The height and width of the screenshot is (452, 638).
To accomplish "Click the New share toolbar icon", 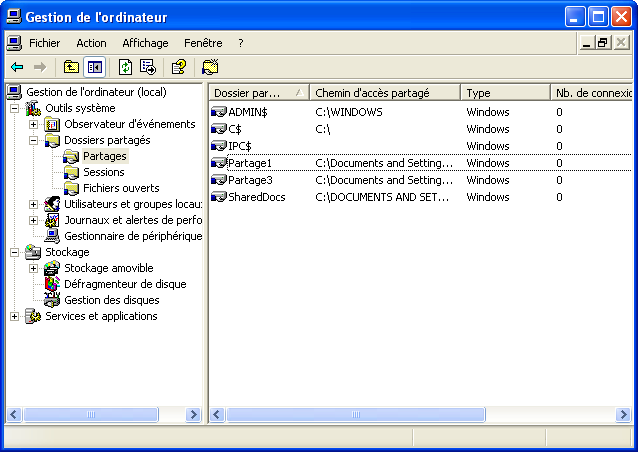I will click(x=210, y=67).
